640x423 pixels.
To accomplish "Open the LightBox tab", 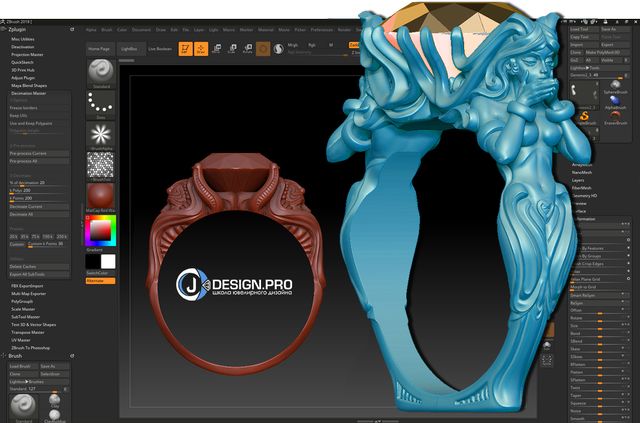I will coord(129,48).
